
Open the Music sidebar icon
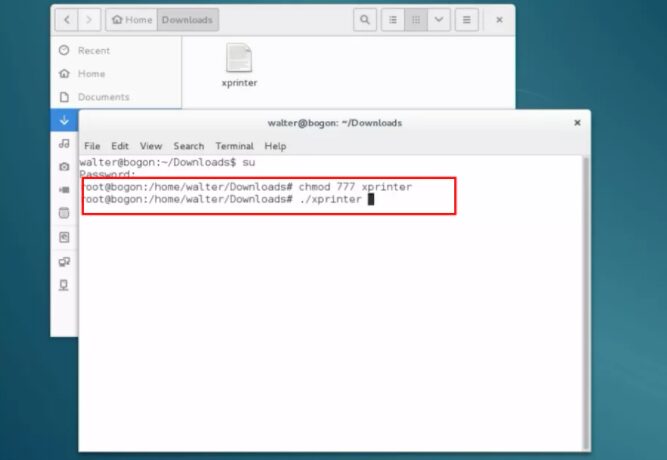64,143
